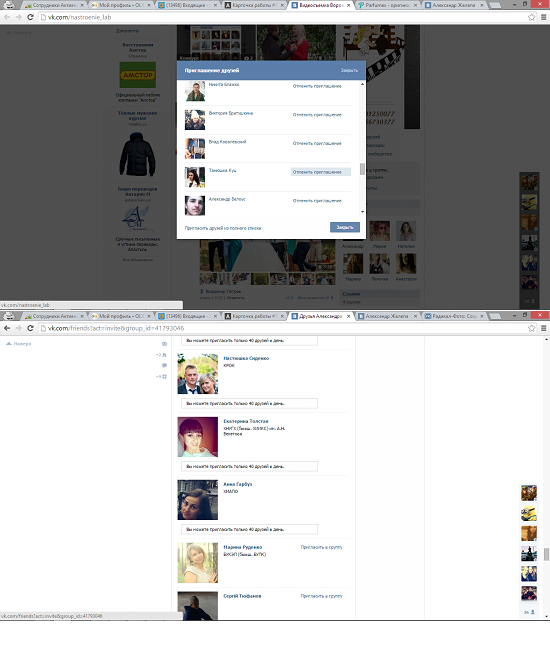Reload the friends invite page in bottom window
550x648 pixels.
30,328
